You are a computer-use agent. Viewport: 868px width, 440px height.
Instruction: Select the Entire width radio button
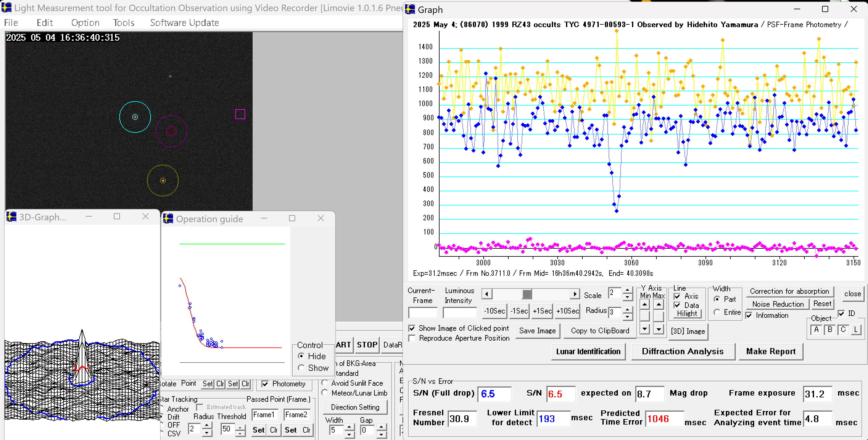tap(717, 312)
